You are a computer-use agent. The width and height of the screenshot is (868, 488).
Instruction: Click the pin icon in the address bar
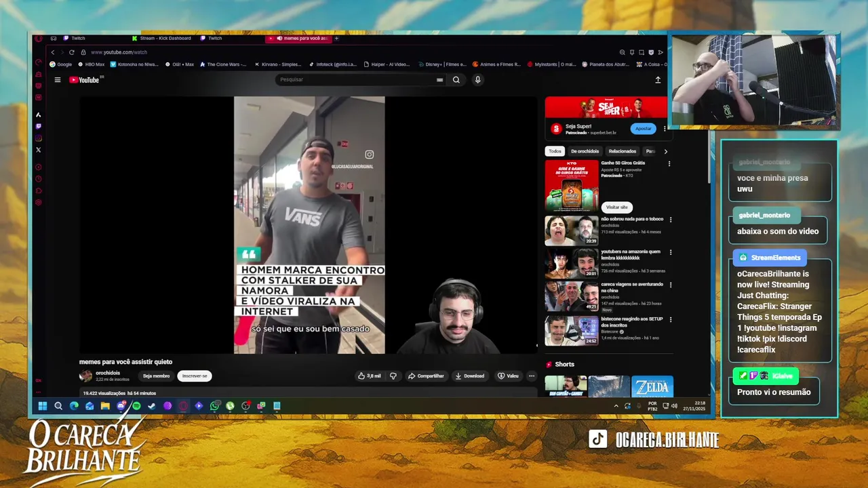click(631, 52)
